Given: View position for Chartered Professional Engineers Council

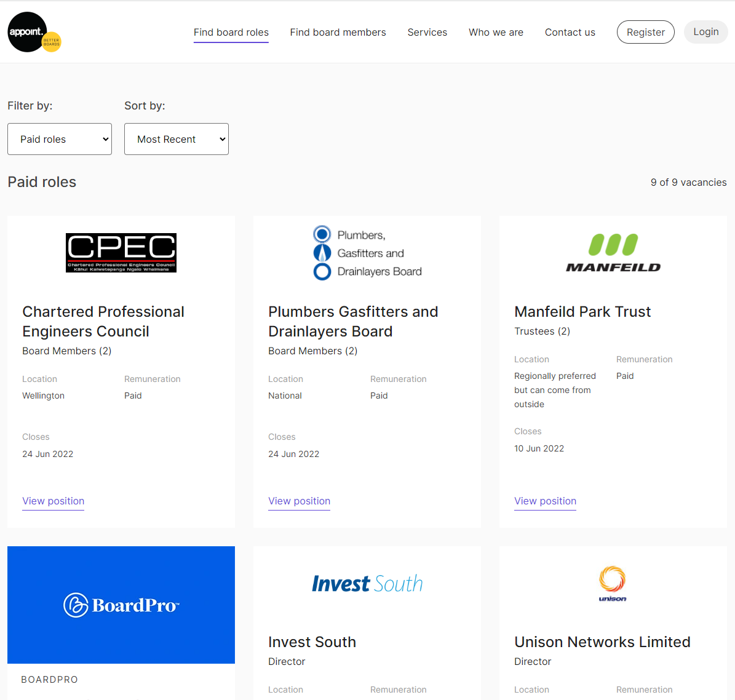Looking at the screenshot, I should point(54,501).
